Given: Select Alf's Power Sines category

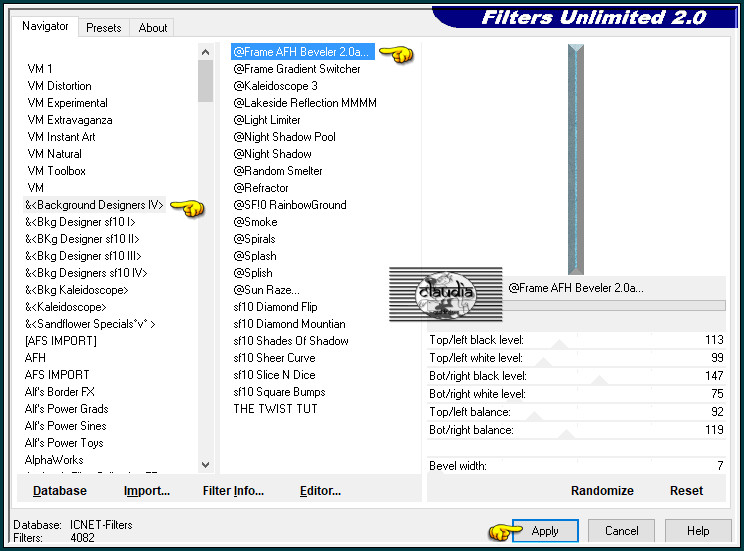Looking at the screenshot, I should point(65,426).
